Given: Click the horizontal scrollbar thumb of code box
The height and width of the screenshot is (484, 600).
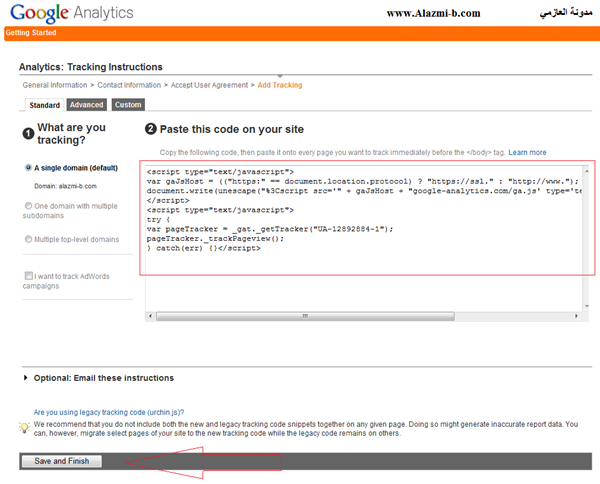Looking at the screenshot, I should click(305, 316).
